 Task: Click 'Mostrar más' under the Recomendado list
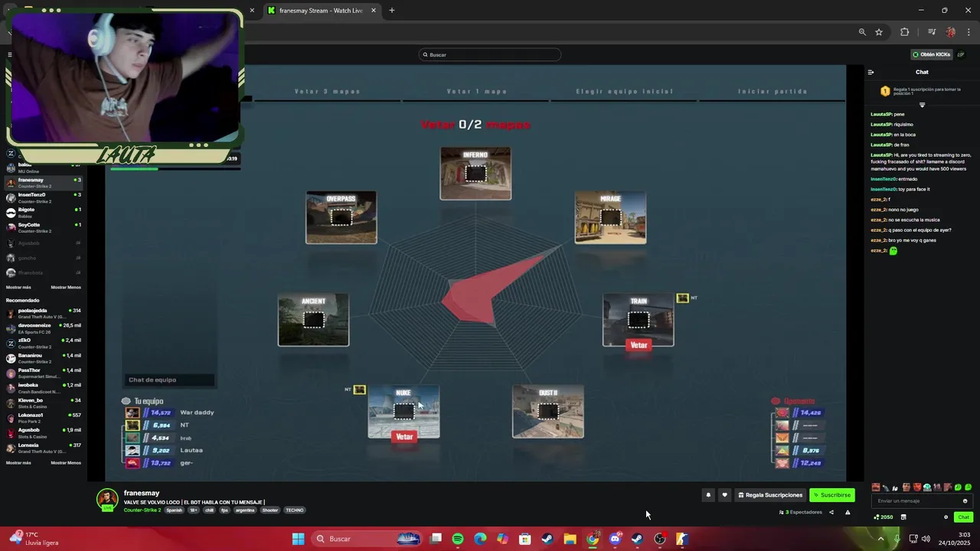pos(18,462)
